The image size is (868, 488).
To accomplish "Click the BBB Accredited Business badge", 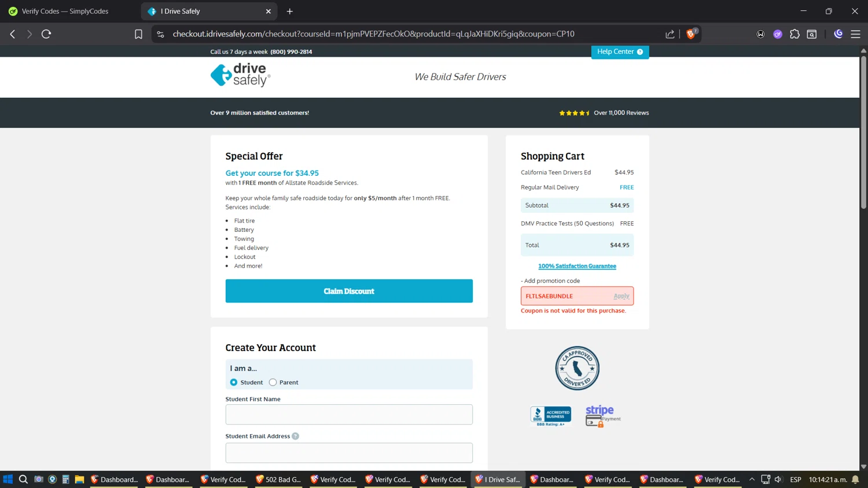I will 550,416.
